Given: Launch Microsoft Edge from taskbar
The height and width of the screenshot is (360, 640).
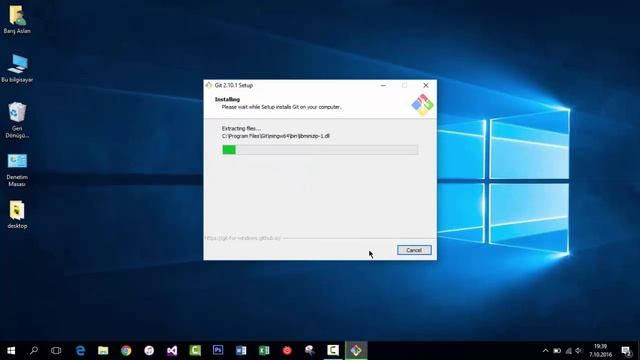Looking at the screenshot, I should point(80,351).
